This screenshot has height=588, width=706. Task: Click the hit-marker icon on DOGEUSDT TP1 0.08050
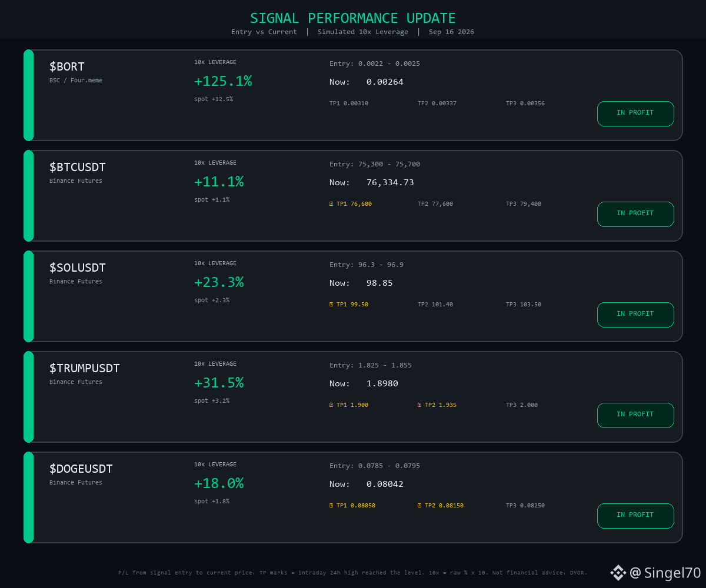tap(331, 506)
